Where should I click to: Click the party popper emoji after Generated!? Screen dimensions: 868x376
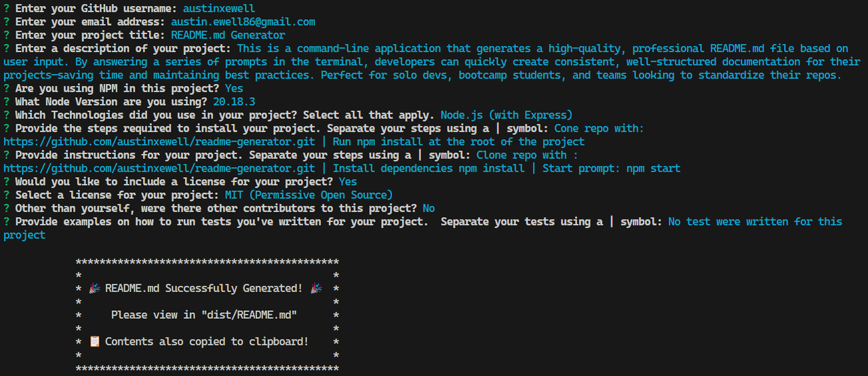[x=316, y=288]
